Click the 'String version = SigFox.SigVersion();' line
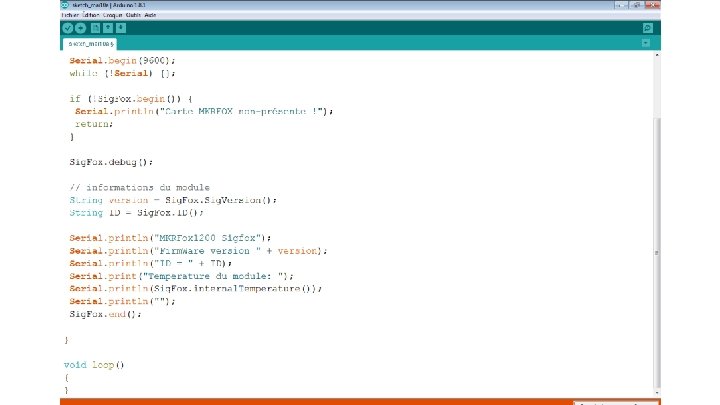The height and width of the screenshot is (405, 720). [173, 200]
